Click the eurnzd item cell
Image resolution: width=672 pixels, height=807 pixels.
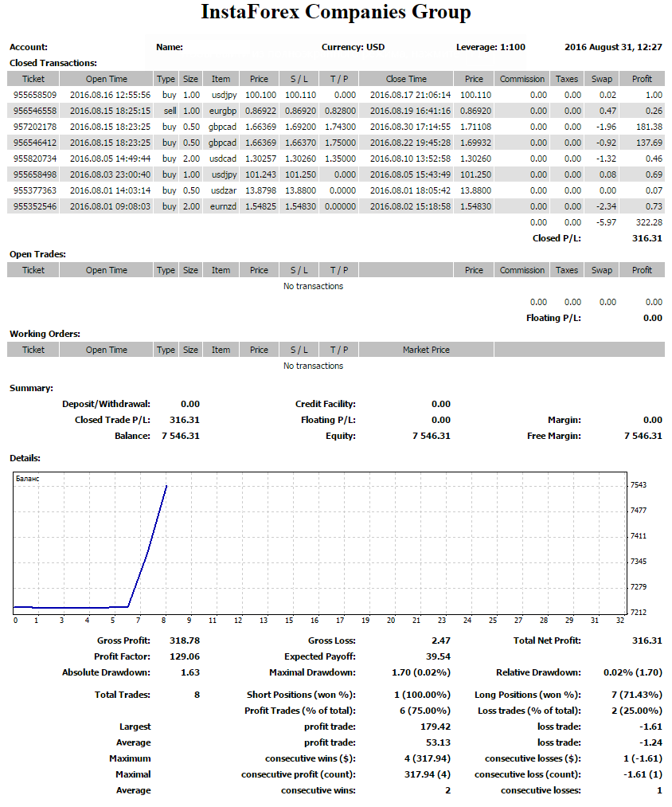pyautogui.click(x=223, y=207)
